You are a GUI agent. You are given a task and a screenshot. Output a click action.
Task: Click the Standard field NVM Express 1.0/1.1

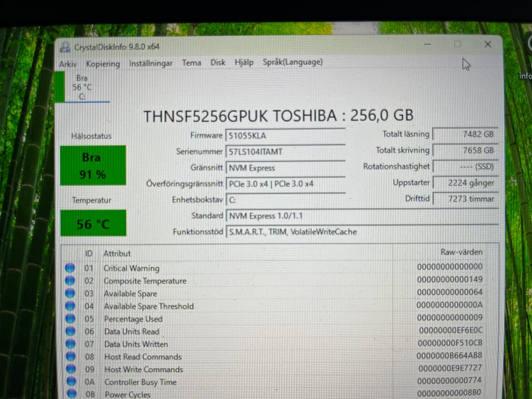[362, 216]
